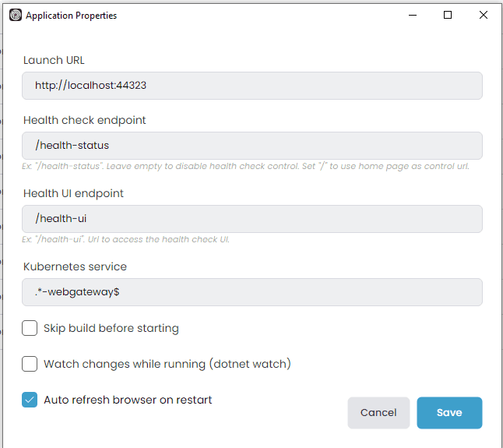The width and height of the screenshot is (503, 448).
Task: Select the Kubernetes service input box
Action: tap(252, 292)
